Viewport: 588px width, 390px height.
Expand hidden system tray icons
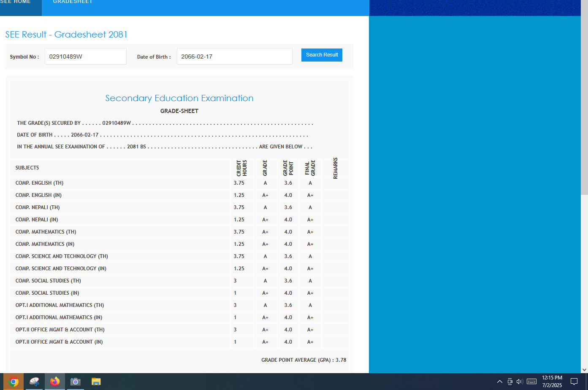click(x=499, y=382)
